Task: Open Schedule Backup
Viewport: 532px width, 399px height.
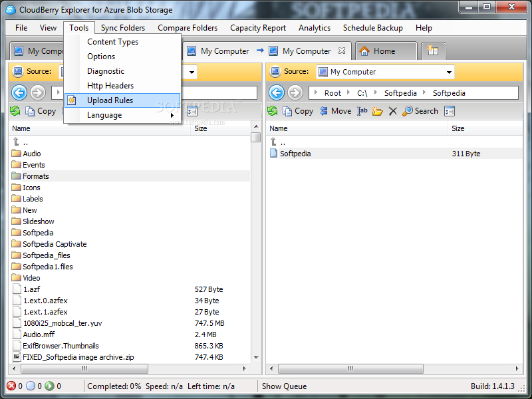Action: (x=373, y=28)
